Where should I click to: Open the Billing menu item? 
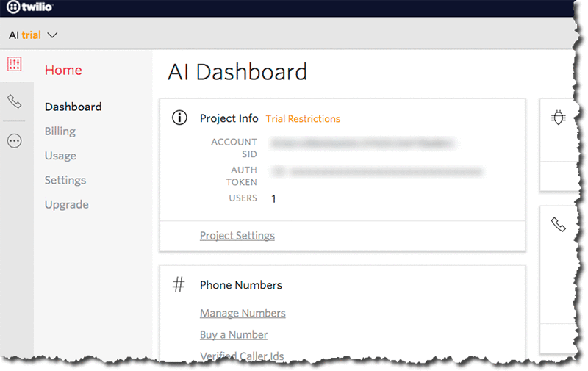tap(60, 132)
